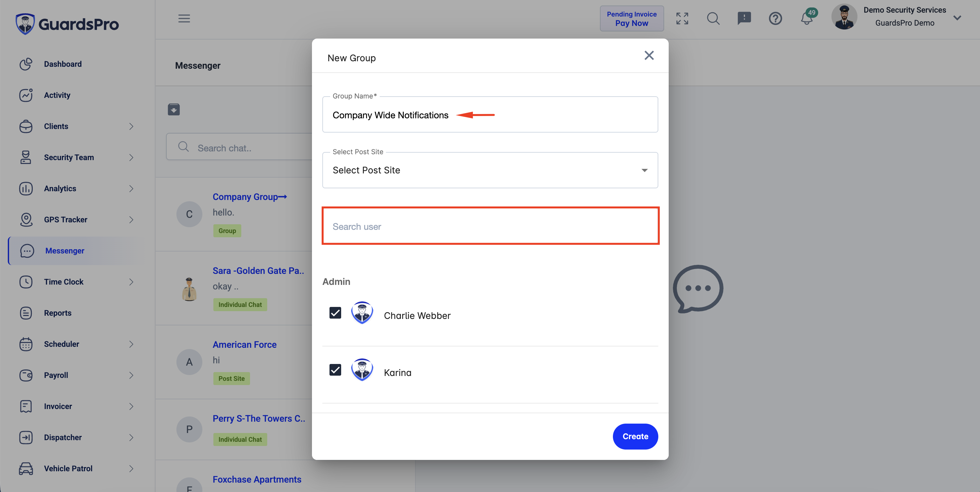Click the Activity graph icon
This screenshot has height=492, width=980.
[x=26, y=95]
